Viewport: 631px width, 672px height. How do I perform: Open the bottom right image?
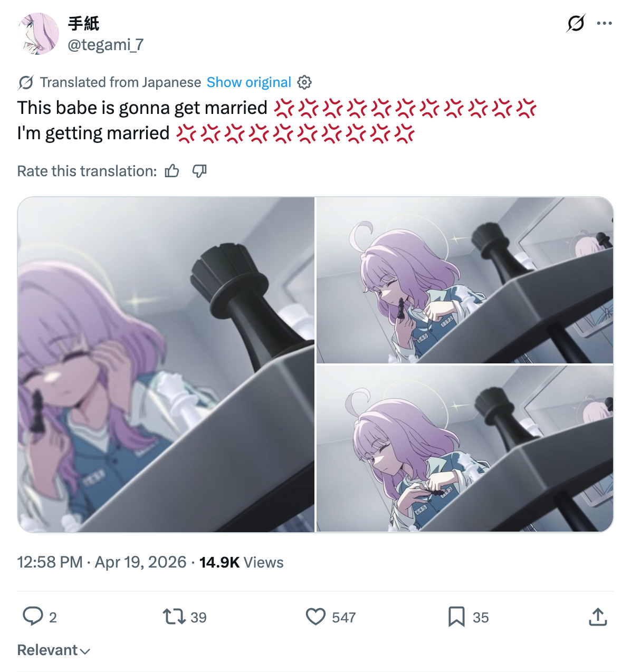[x=465, y=449]
